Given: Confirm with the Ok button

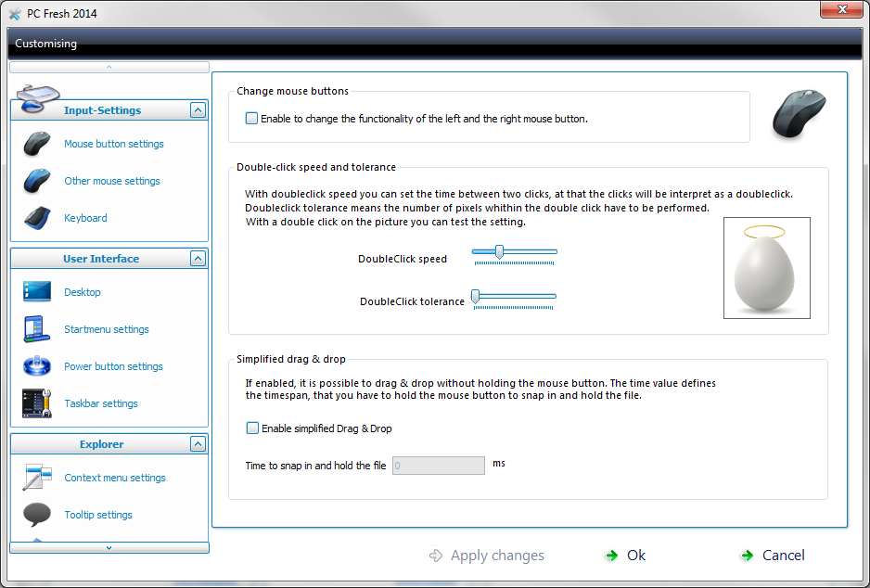Looking at the screenshot, I should 626,556.
